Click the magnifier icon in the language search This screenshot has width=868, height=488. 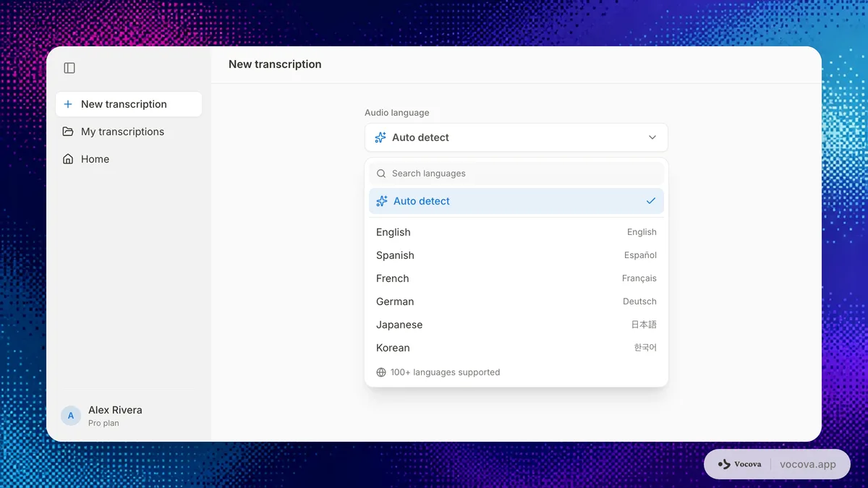[x=381, y=174]
